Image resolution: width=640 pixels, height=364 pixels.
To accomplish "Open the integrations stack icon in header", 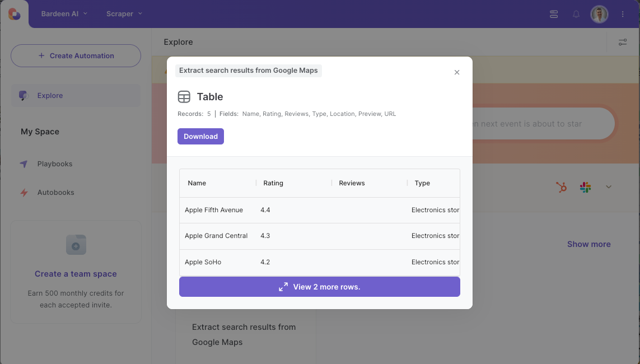I will (553, 14).
